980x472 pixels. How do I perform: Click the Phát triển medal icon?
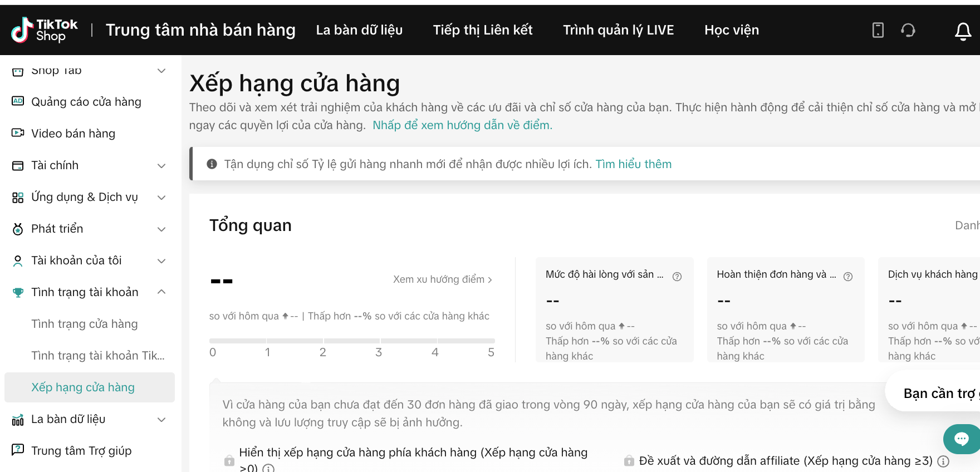[x=18, y=229]
